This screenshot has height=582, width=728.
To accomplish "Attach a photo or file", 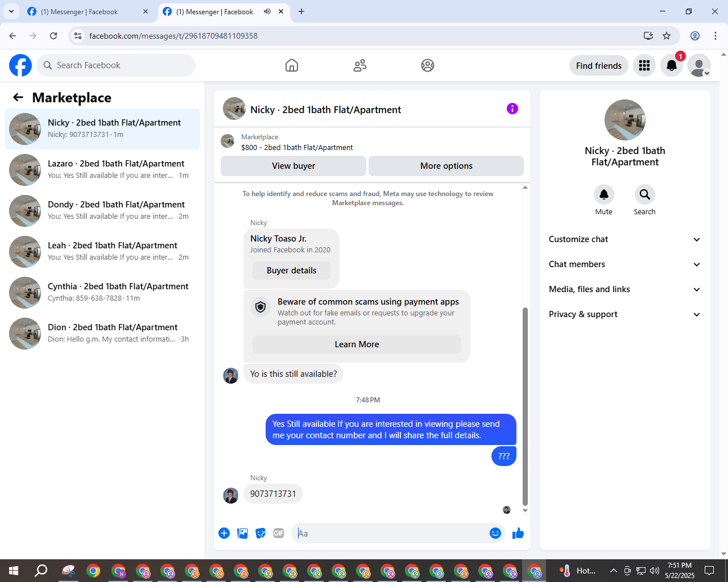I will coord(242,533).
